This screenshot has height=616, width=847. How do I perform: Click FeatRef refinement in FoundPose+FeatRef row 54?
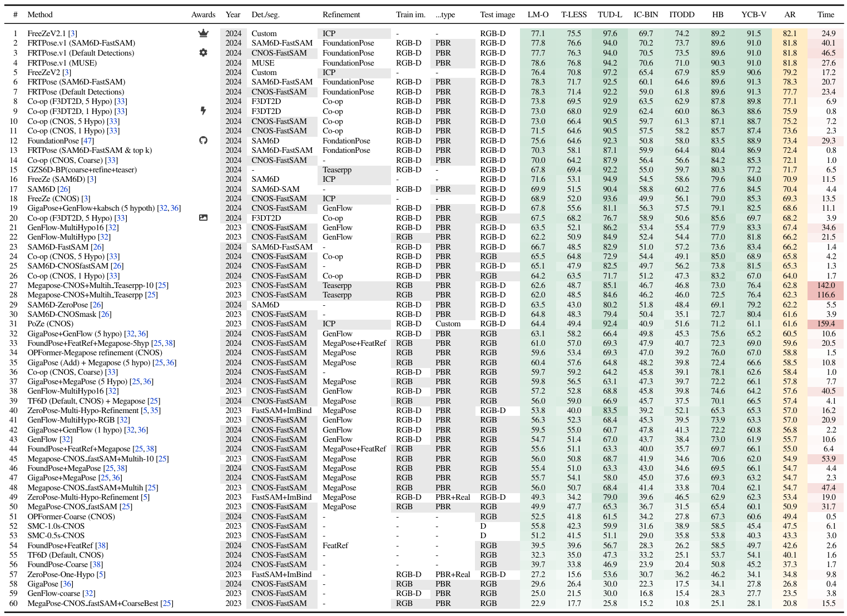pyautogui.click(x=335, y=545)
